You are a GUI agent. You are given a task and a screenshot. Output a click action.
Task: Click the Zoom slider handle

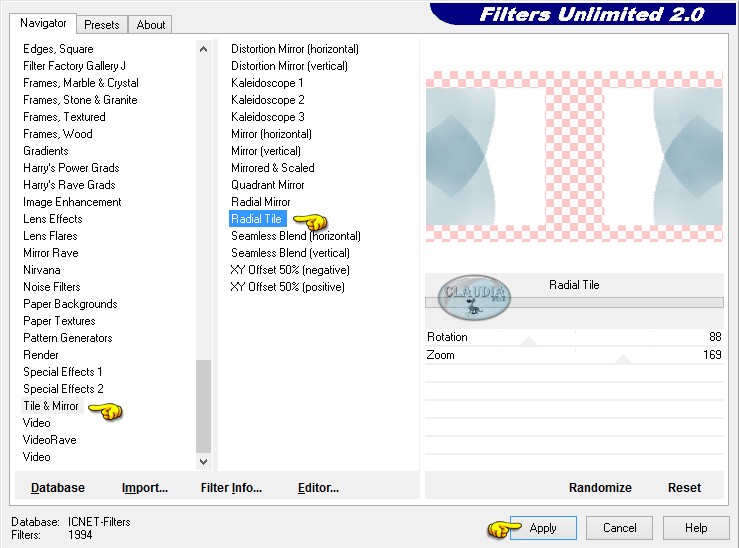click(624, 360)
